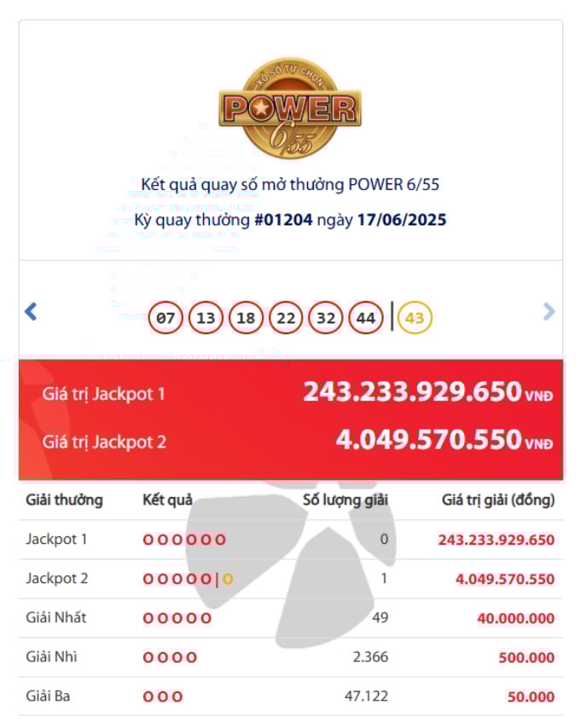Select the Jackpot 1 table row
580x728 pixels.
click(x=291, y=540)
